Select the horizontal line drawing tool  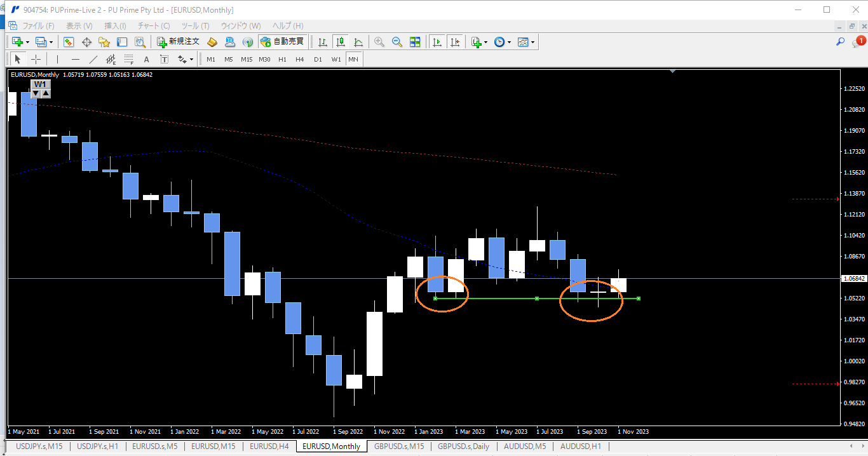pos(75,59)
